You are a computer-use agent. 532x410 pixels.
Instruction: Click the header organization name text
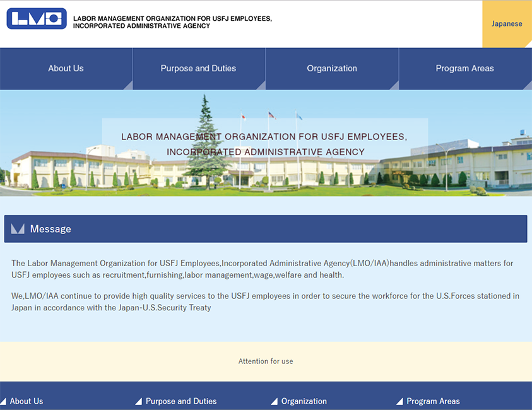coord(172,22)
